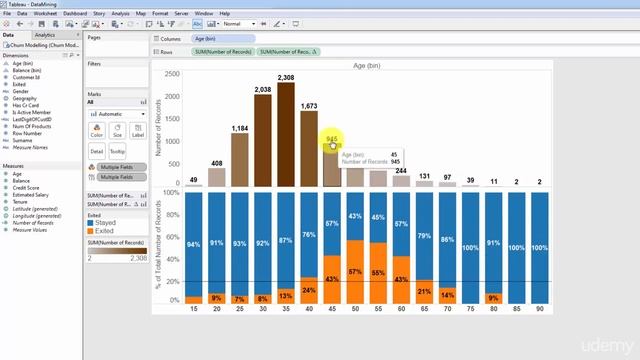Open the Worksheet menu
640x360 pixels.
(x=45, y=13)
